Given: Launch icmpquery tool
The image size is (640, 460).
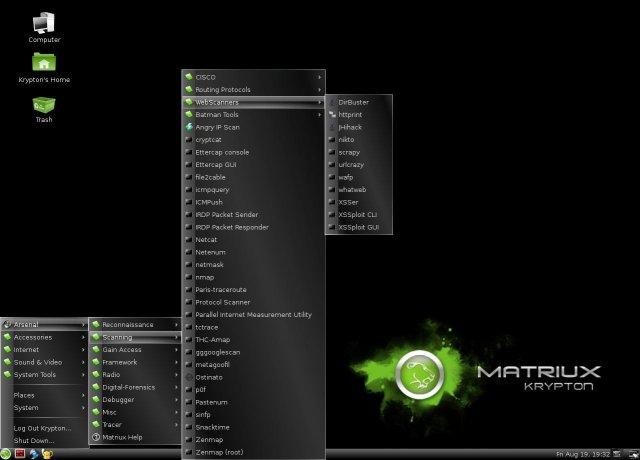Looking at the screenshot, I should pyautogui.click(x=253, y=190).
